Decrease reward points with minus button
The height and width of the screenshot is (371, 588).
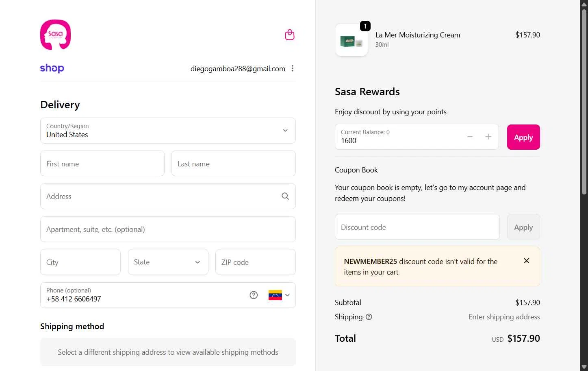click(x=470, y=137)
